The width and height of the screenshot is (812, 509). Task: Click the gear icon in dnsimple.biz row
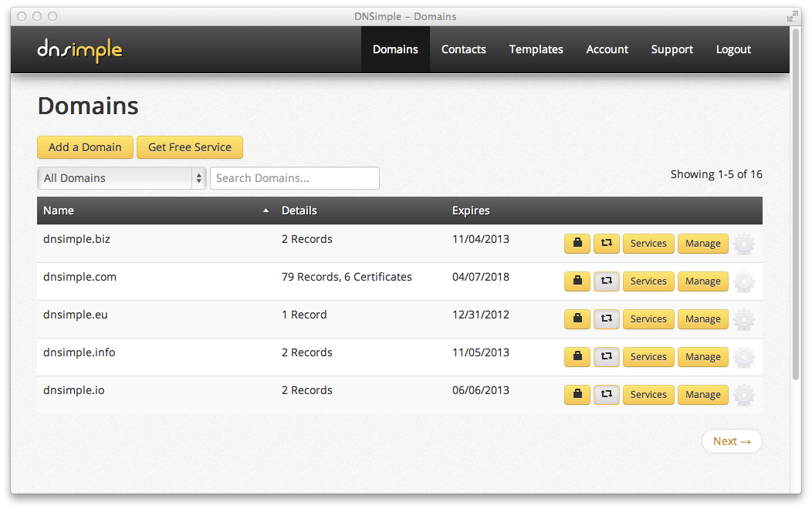pyautogui.click(x=744, y=244)
